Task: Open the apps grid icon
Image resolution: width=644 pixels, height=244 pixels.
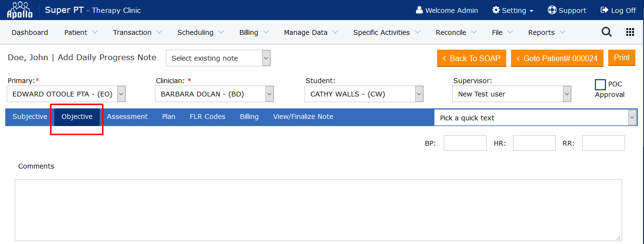Action: 630,32
